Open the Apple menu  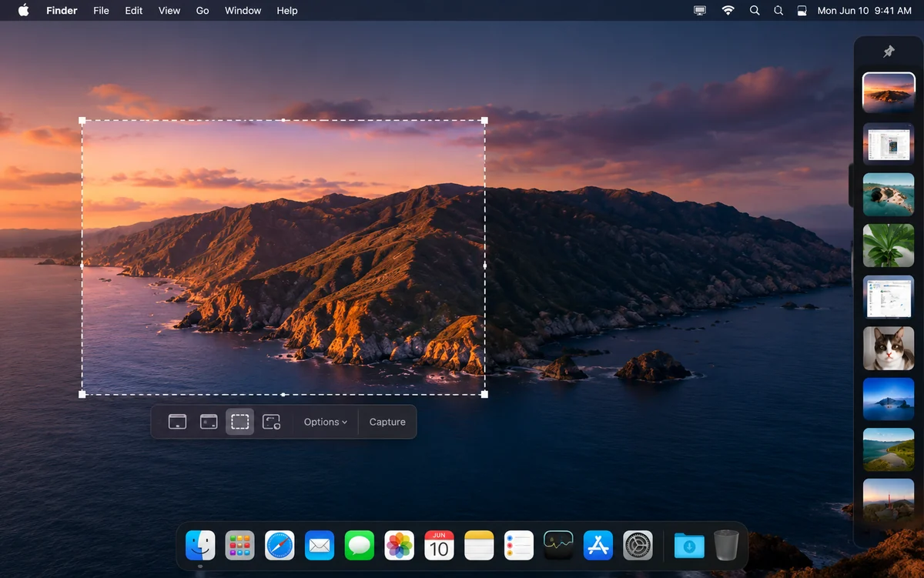(x=23, y=11)
